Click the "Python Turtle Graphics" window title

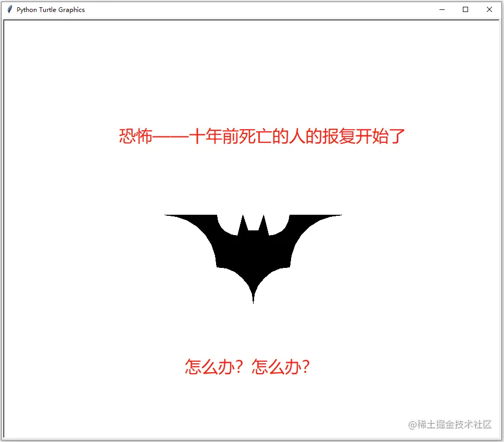51,10
